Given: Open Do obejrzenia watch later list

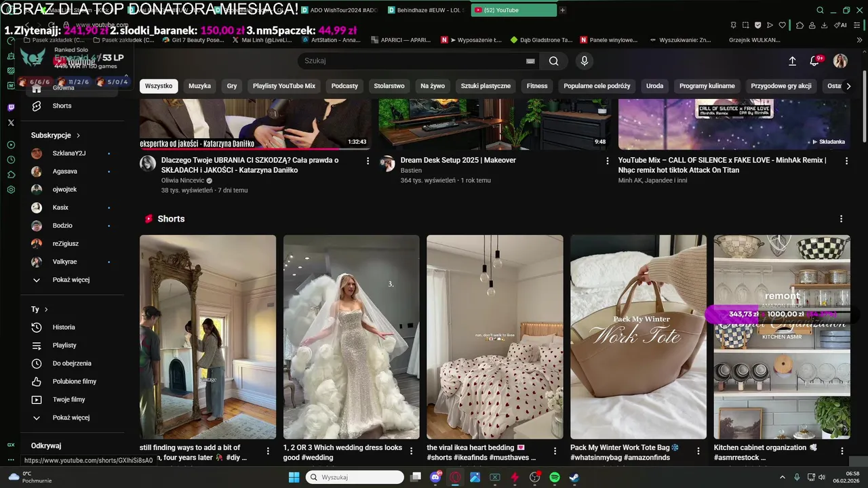Looking at the screenshot, I should pyautogui.click(x=72, y=363).
